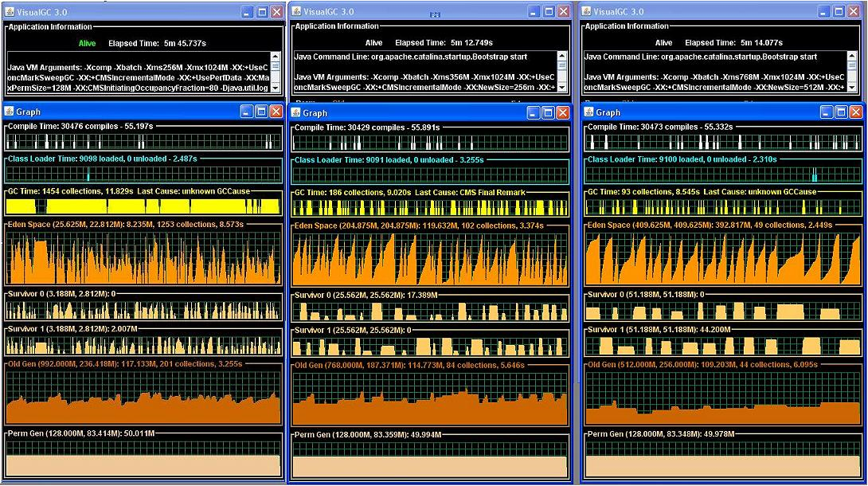Click the scrollbar down arrow in left Application Information
Image resolution: width=868 pixels, height=486 pixels.
click(276, 89)
